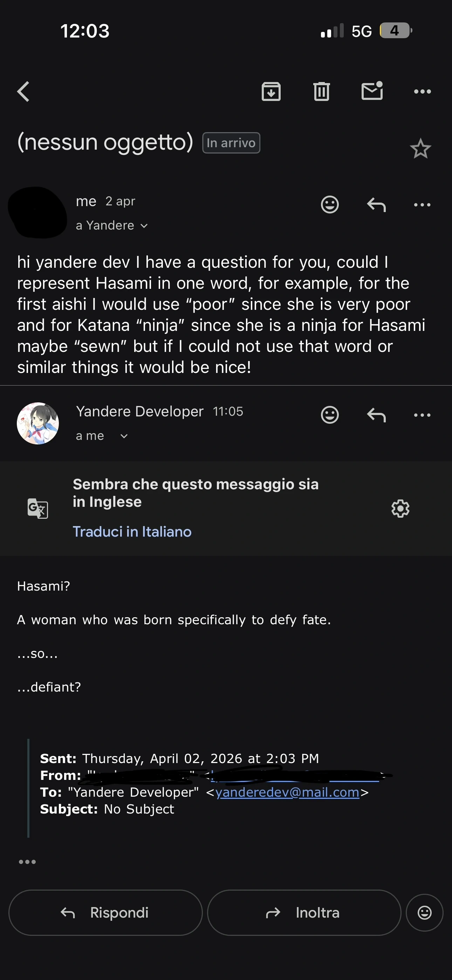Reply to Yandere Developer's message via arrow

pos(376,415)
